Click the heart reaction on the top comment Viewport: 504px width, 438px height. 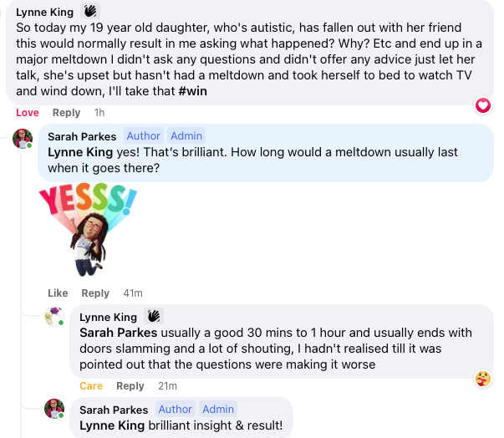click(x=482, y=105)
